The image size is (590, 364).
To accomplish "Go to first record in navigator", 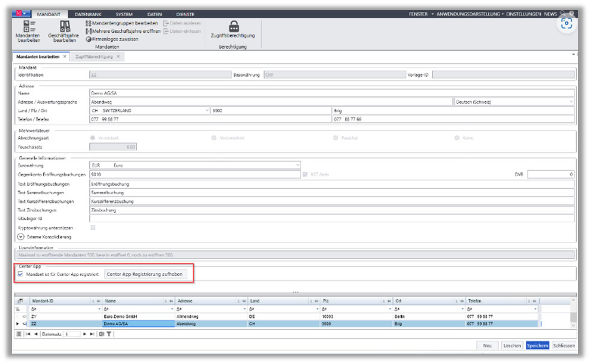I will point(28,334).
